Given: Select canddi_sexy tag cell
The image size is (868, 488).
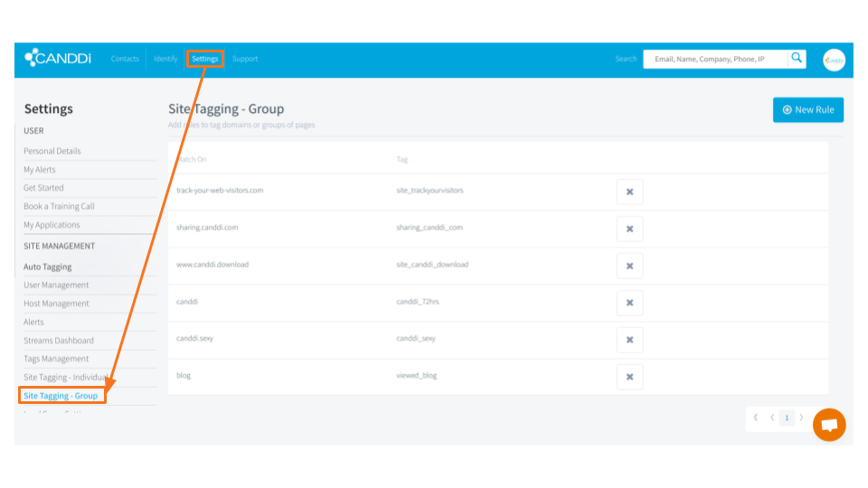Looking at the screenshot, I should (416, 338).
